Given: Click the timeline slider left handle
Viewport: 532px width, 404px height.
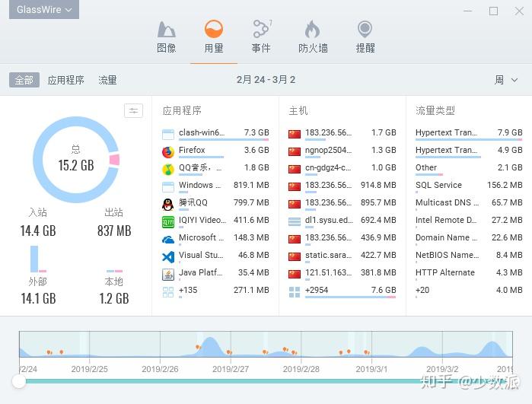Looking at the screenshot, I should [x=19, y=381].
